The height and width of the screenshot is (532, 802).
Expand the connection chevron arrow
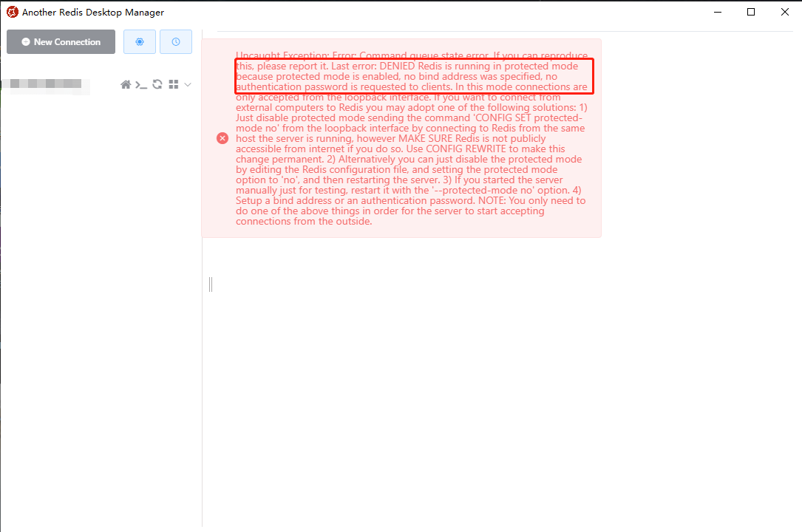pyautogui.click(x=188, y=85)
